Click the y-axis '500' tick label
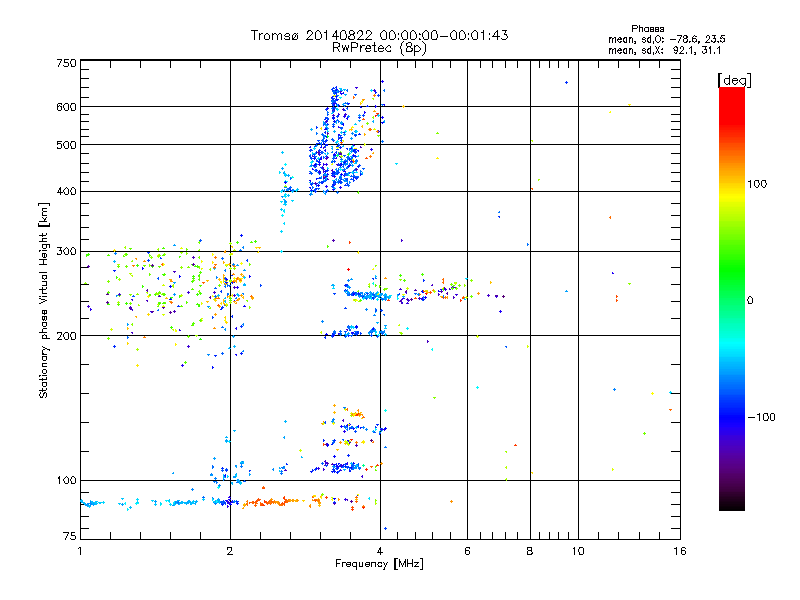 point(66,145)
